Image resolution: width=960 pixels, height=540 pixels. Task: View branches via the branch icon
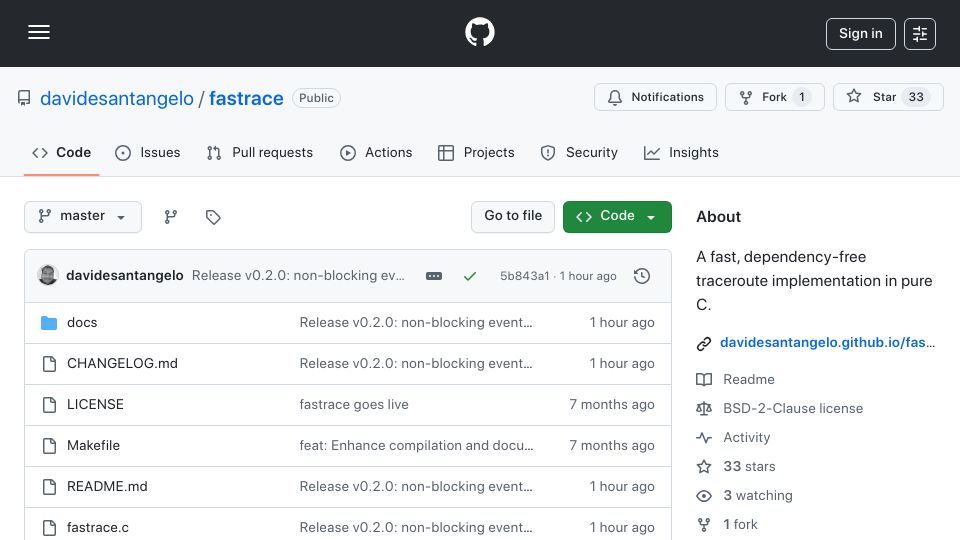point(171,217)
